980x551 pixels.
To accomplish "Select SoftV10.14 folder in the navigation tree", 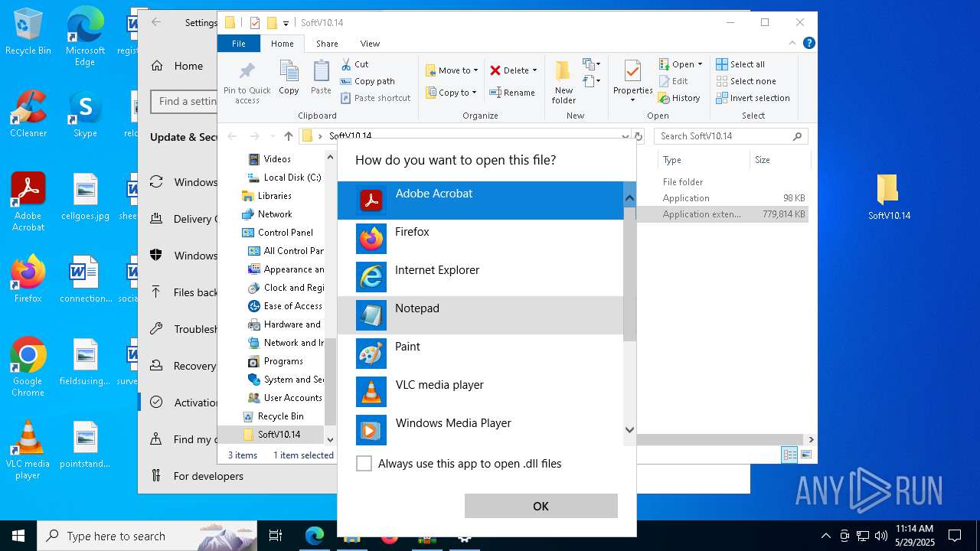I will 272,435.
